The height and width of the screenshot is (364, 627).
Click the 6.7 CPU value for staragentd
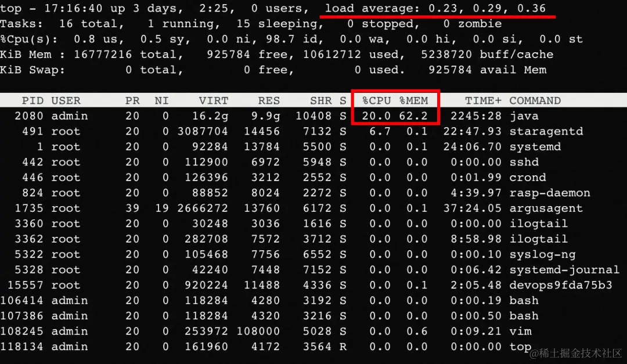(380, 131)
